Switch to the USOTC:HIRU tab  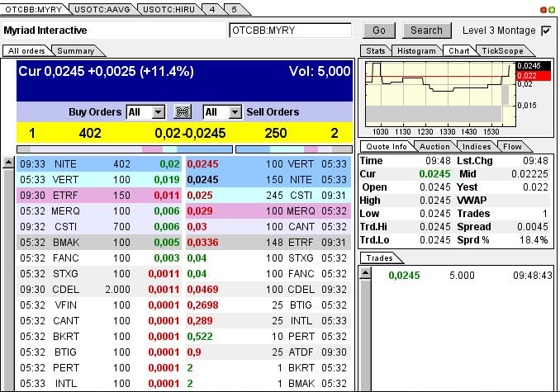coord(168,10)
